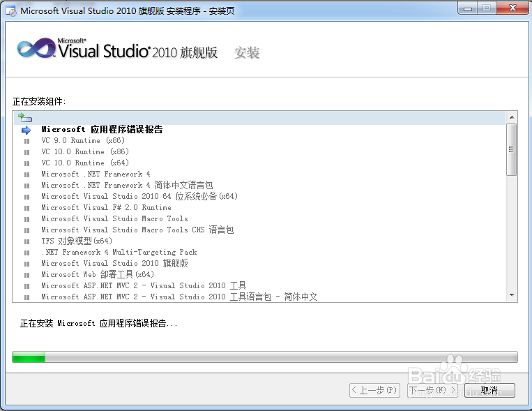
Task: Click the blue arrow beside Microsoft 应用程序错误报告
Action: [x=26, y=130]
